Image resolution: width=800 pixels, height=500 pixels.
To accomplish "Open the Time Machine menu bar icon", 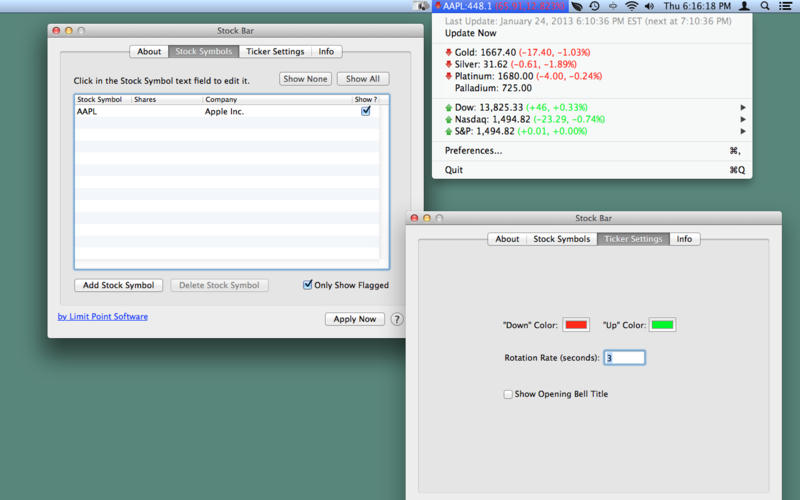I will (594, 6).
